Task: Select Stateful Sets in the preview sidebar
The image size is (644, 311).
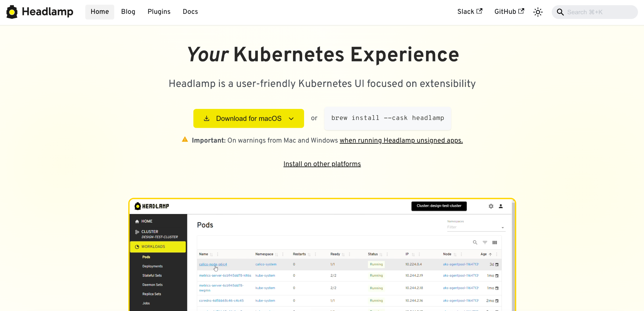Action: [152, 275]
